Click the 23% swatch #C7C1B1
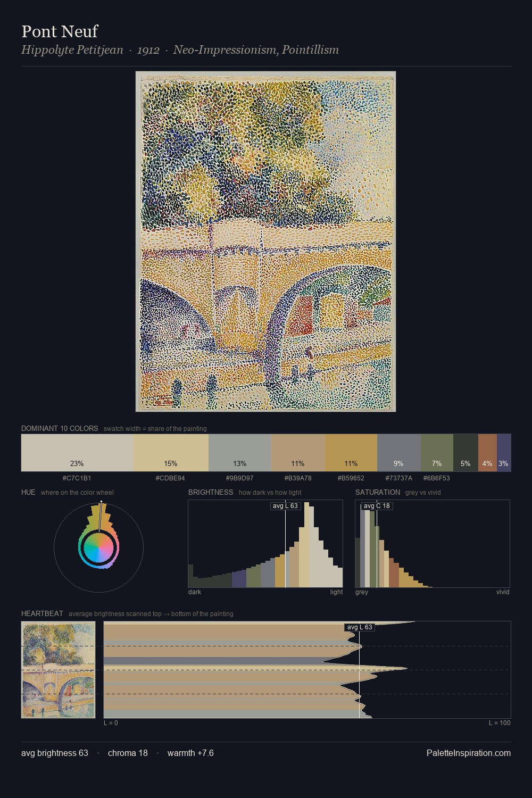Image resolution: width=532 pixels, height=798 pixels. 77,453
